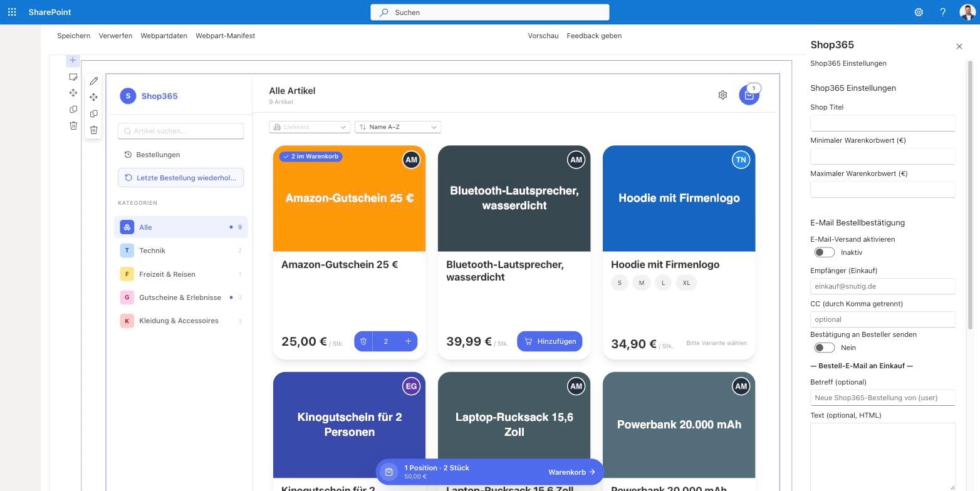Select size XL for the Hoodie

tap(686, 283)
